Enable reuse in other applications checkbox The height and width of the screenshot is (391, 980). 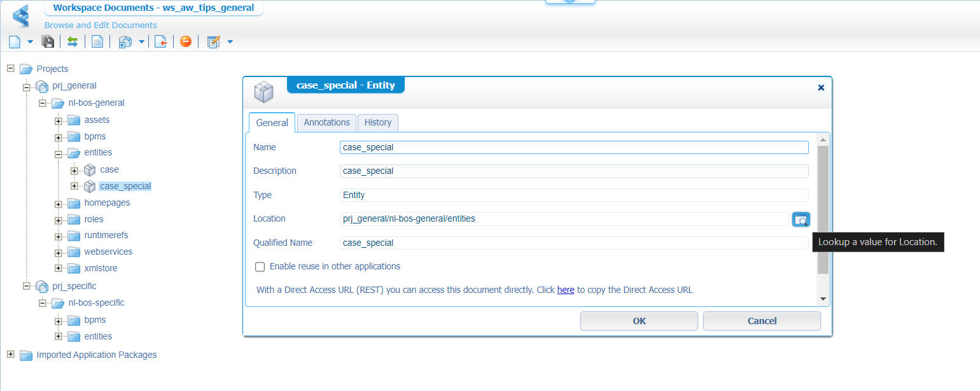tap(260, 267)
